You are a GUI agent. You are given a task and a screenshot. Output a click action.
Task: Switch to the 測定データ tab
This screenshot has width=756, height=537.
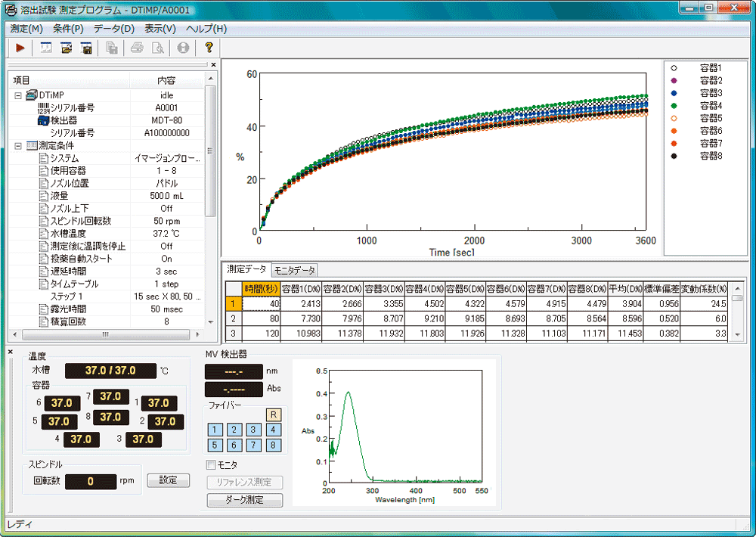pos(246,269)
